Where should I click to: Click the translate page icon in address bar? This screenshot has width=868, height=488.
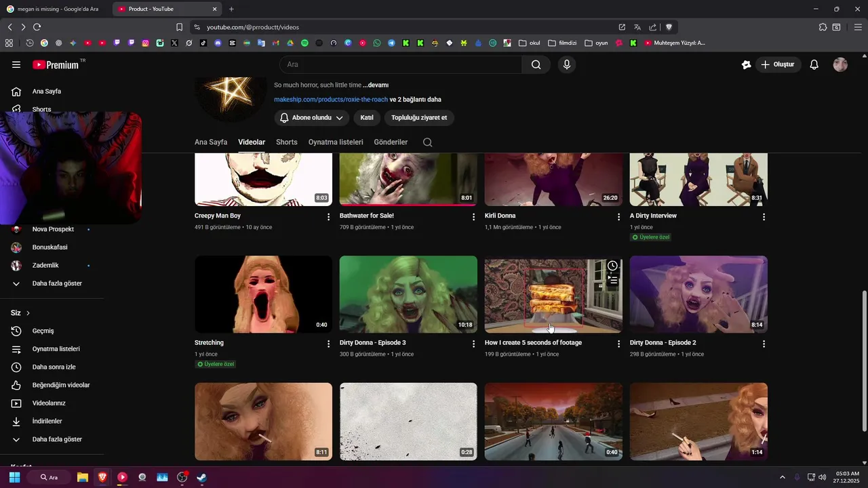[637, 27]
